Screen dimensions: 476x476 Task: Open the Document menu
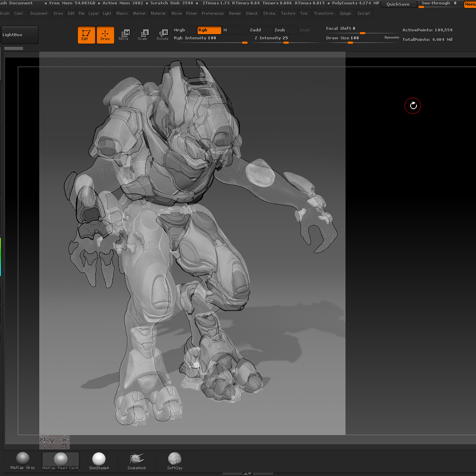click(x=39, y=13)
